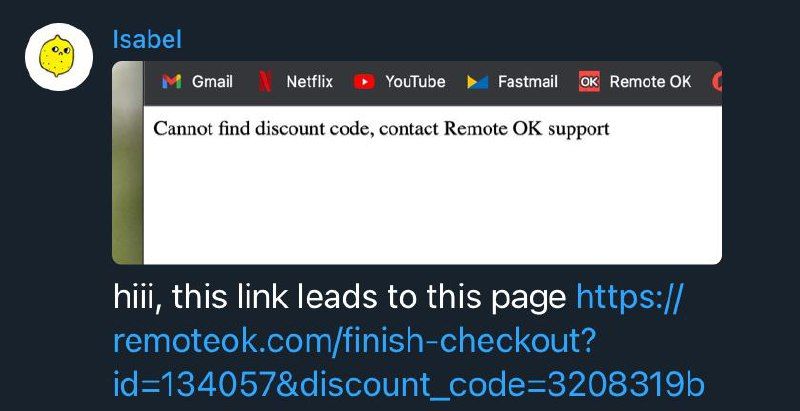This screenshot has height=411, width=800.
Task: Open the Remote OK bookmark label
Action: point(651,82)
